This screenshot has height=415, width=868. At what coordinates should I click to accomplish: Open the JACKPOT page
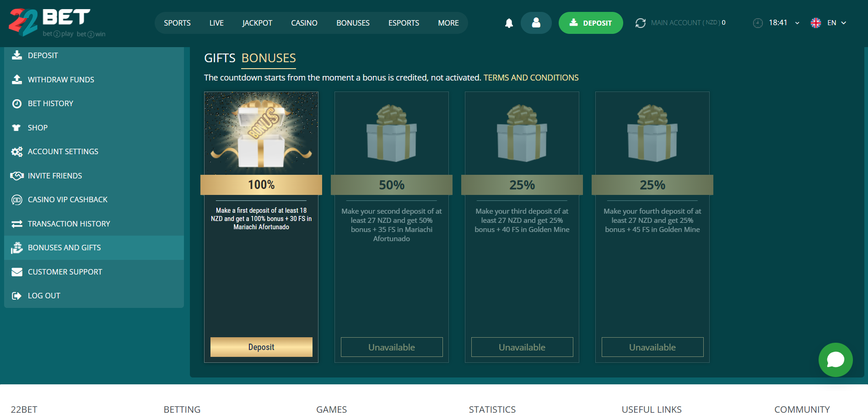[257, 23]
